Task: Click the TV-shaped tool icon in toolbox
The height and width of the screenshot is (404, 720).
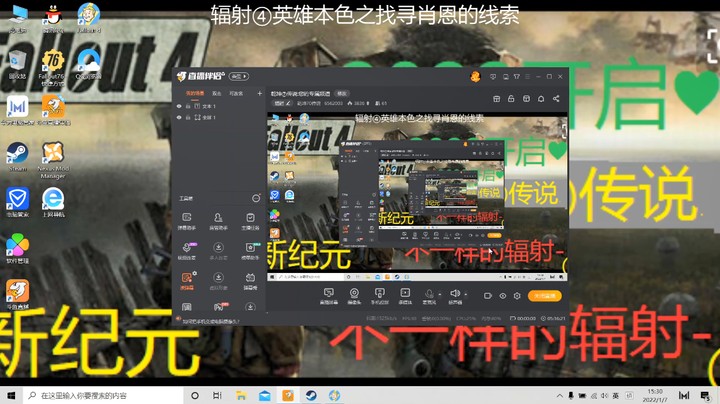Action: pyautogui.click(x=250, y=281)
